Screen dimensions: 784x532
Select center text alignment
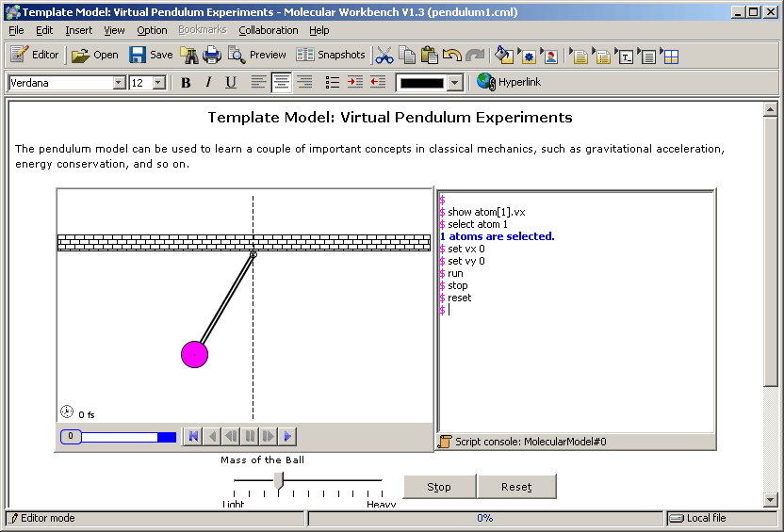tap(281, 83)
